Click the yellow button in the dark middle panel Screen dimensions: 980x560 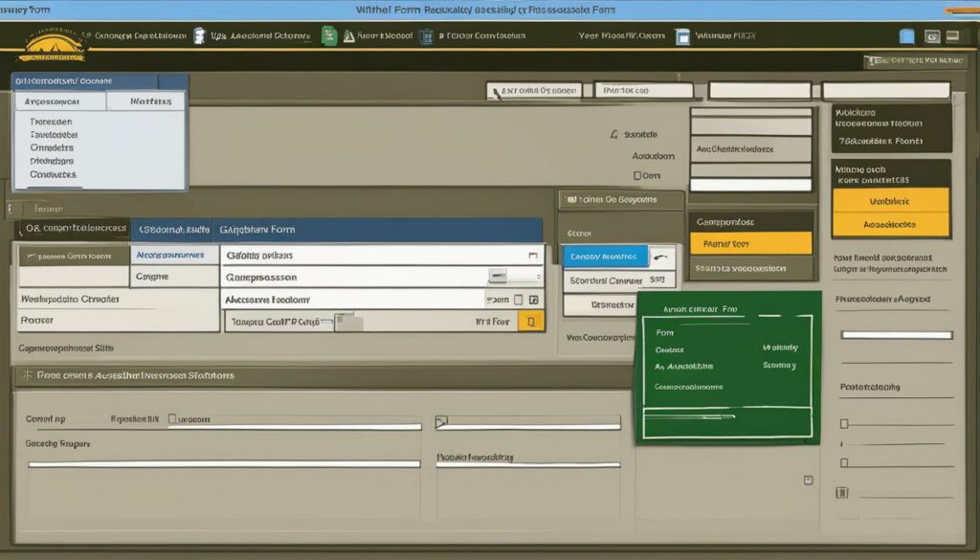coord(750,244)
